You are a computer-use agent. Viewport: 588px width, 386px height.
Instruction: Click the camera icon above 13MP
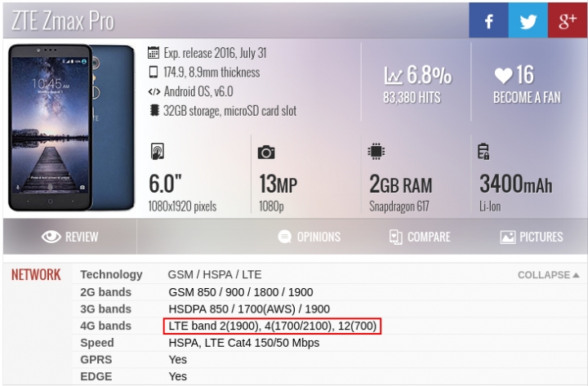[x=266, y=153]
